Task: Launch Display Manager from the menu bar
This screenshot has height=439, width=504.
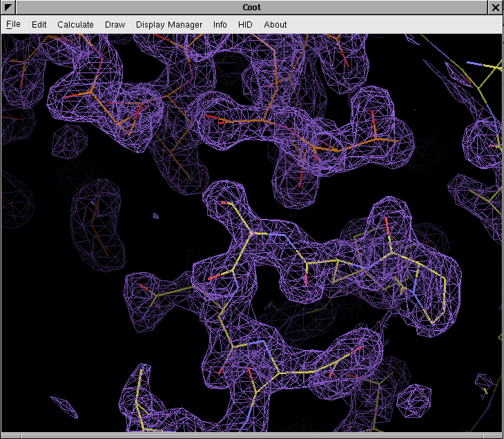Action: (x=169, y=24)
